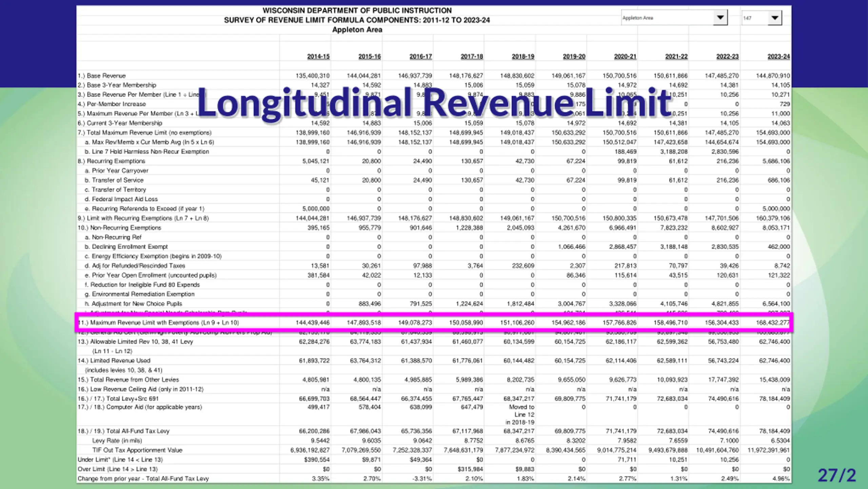Open the Appleton Area district dropdown arrow

click(721, 18)
